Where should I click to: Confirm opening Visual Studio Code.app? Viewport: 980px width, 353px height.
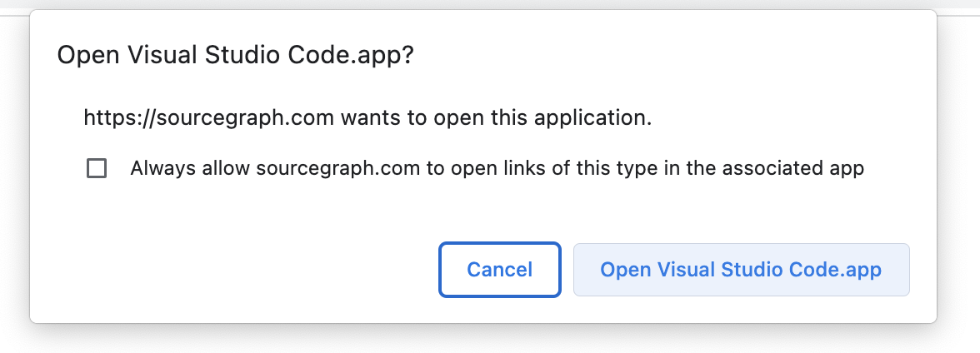point(741,270)
